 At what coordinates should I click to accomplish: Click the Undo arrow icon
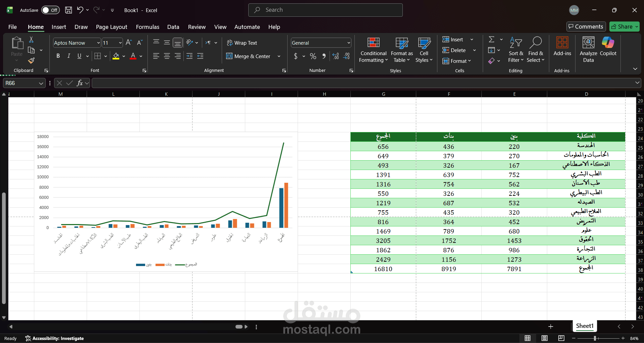[x=80, y=10]
